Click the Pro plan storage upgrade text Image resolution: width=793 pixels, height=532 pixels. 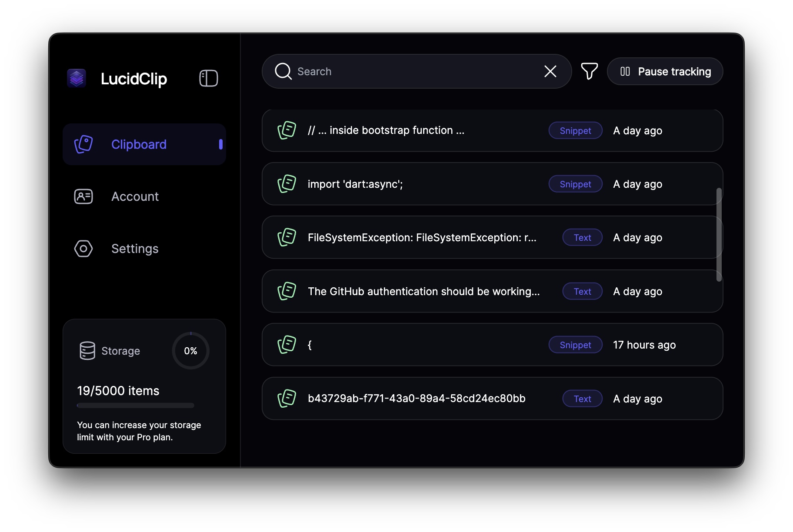[x=139, y=431]
